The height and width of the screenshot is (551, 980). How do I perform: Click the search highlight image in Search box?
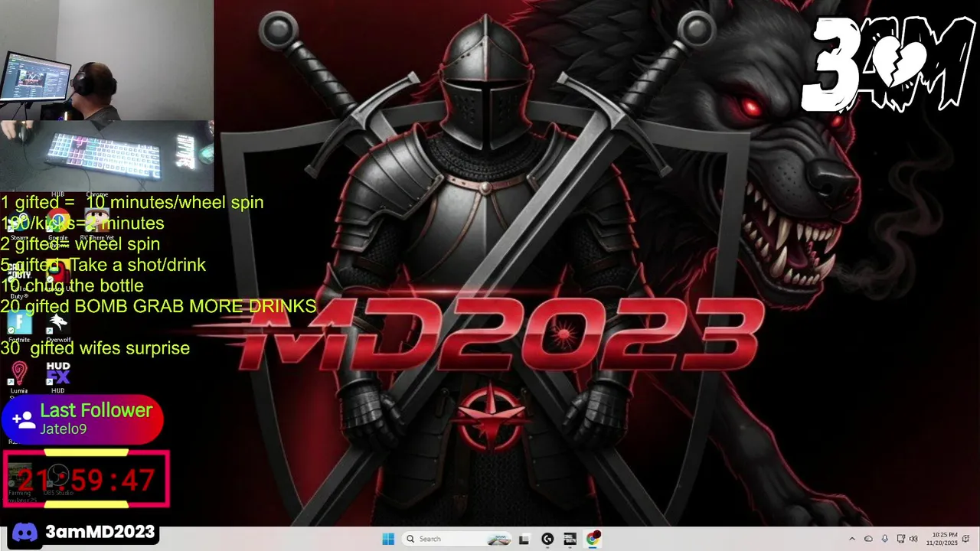[498, 539]
